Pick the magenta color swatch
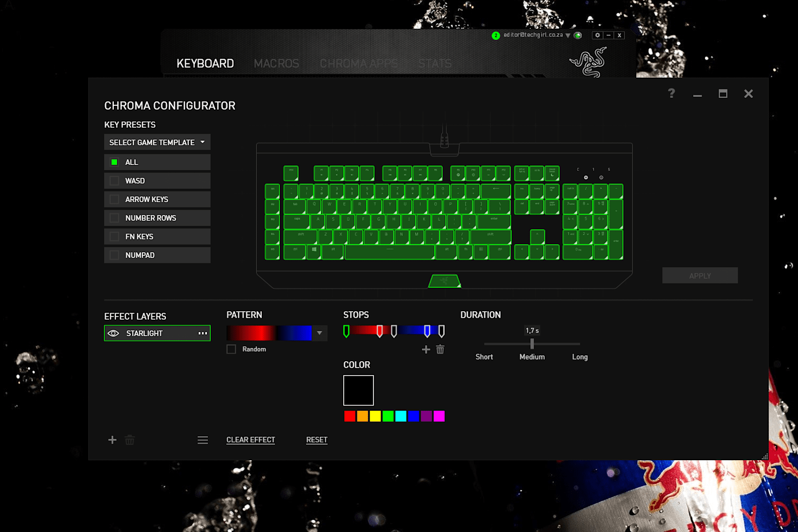This screenshot has width=798, height=532. (439, 416)
